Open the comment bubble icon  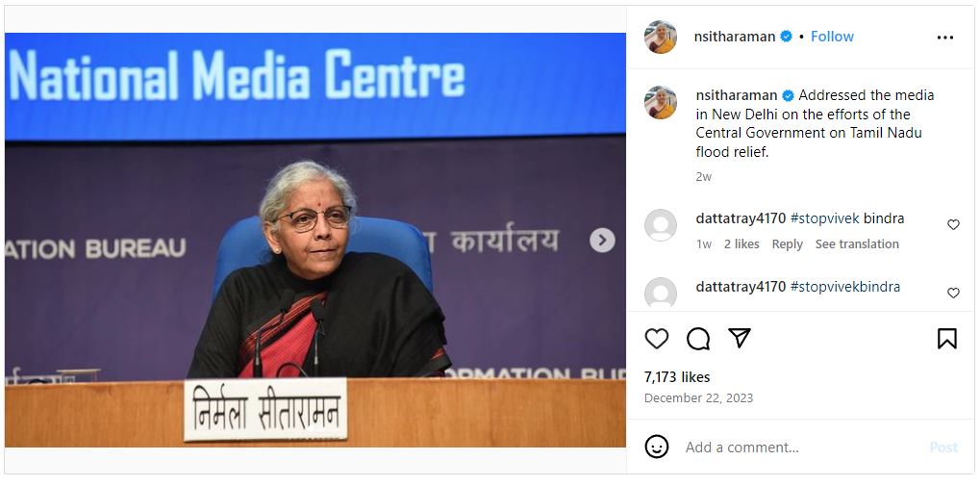698,339
